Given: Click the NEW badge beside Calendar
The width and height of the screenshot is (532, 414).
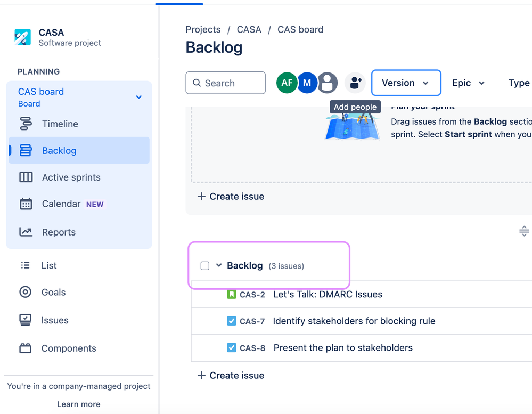Looking at the screenshot, I should pyautogui.click(x=95, y=204).
